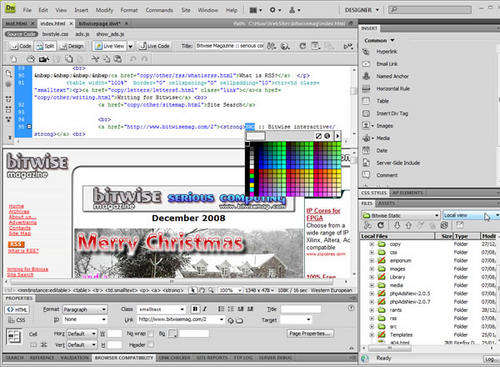Image resolution: width=500 pixels, height=367 pixels.
Task: Switch to Split view
Action: 46,46
